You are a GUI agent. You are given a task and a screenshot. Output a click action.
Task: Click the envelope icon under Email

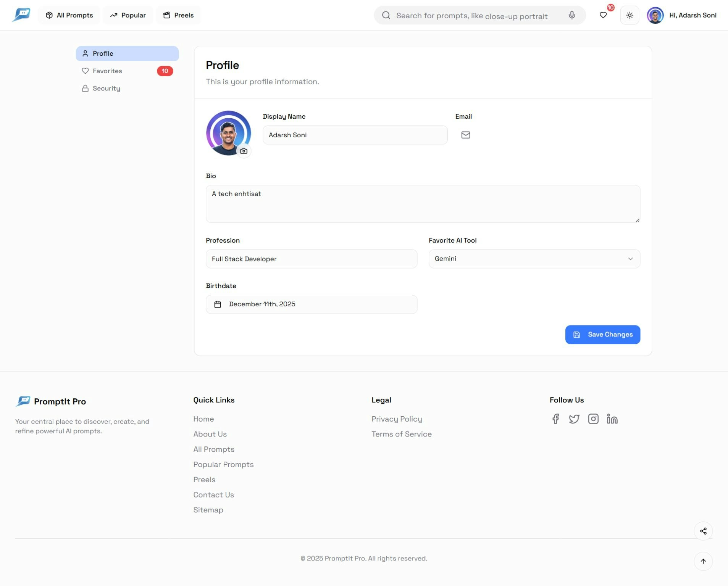466,135
